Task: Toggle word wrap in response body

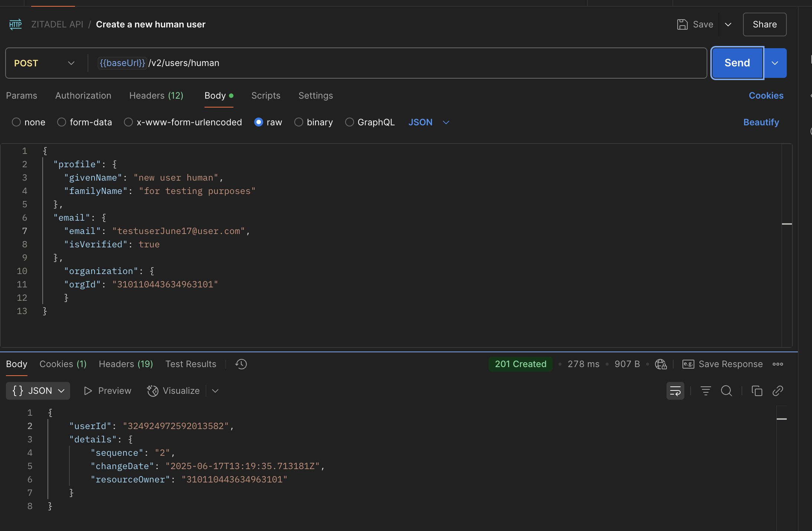Action: tap(675, 391)
